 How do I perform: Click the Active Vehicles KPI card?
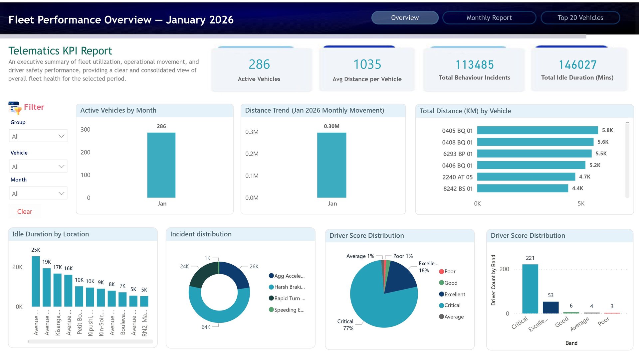(261, 70)
